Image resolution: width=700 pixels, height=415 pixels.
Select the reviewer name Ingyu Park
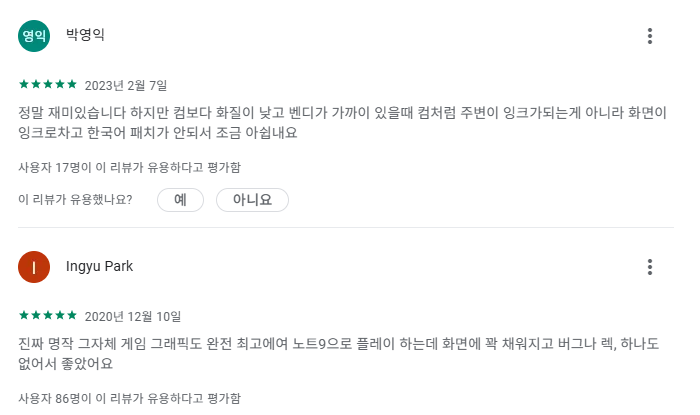click(x=100, y=266)
